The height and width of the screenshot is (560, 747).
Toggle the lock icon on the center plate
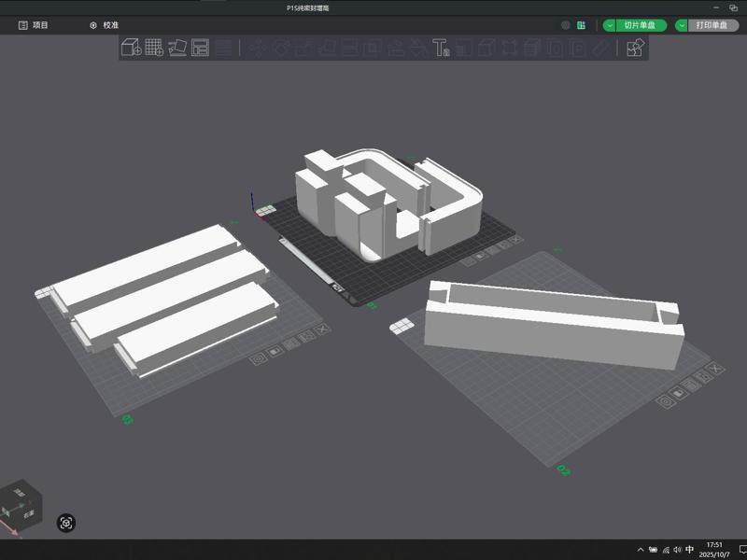point(480,256)
